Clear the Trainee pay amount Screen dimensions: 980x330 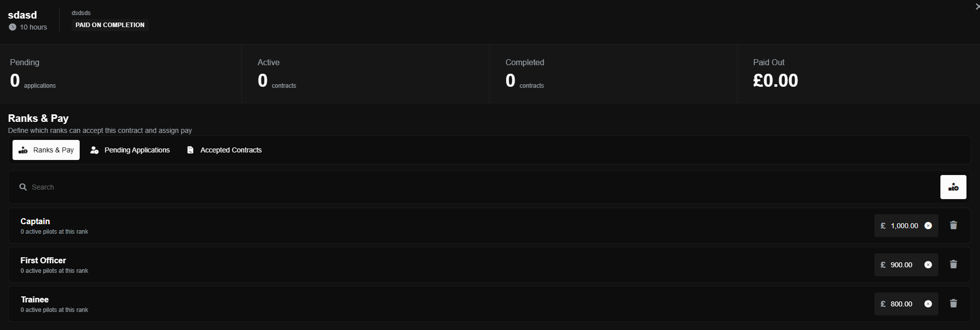928,304
